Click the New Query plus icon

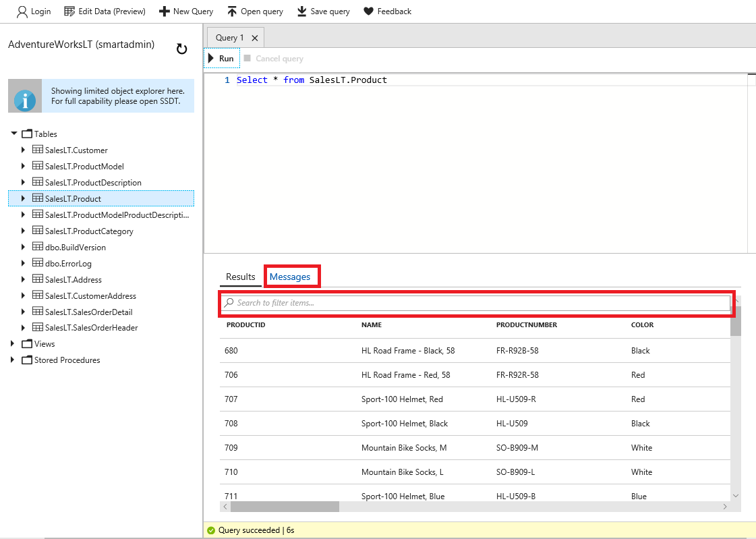[164, 11]
